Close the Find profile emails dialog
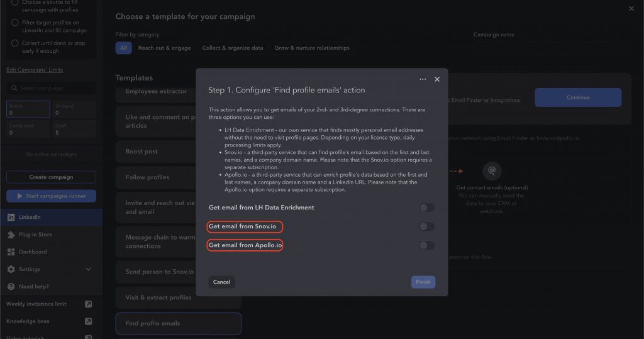The height and width of the screenshot is (339, 644). click(437, 79)
